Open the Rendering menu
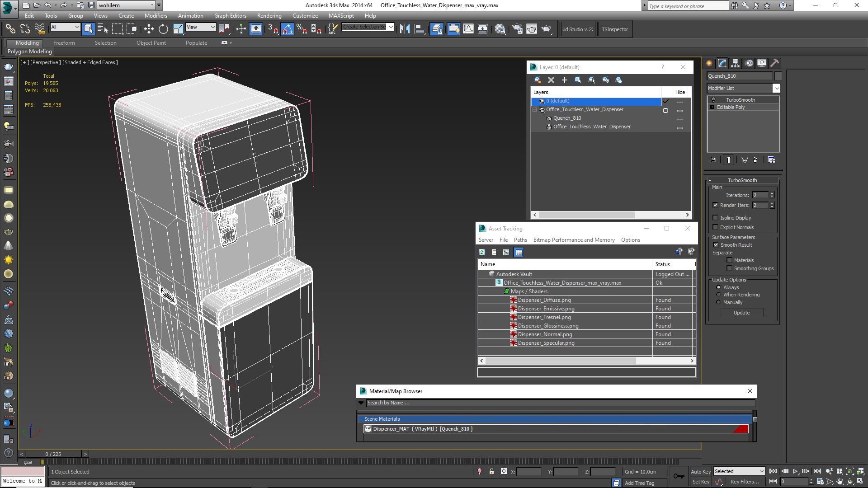This screenshot has width=868, height=488. click(269, 15)
